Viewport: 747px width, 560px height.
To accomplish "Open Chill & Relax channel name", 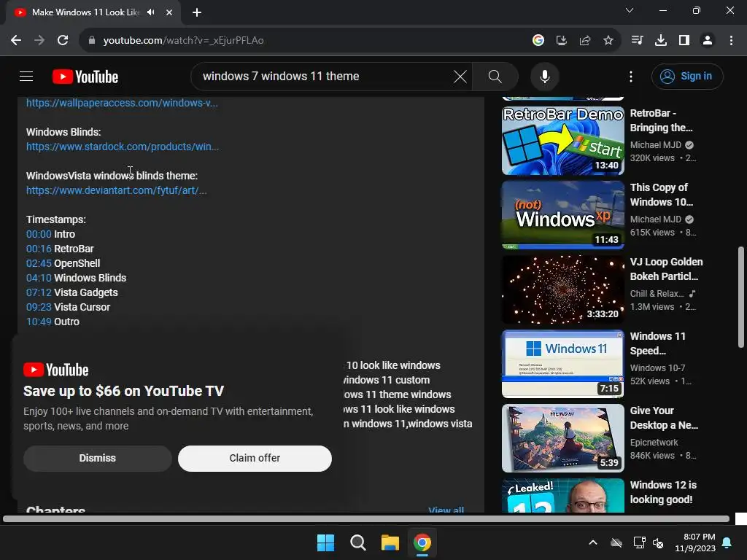I will pos(657,294).
